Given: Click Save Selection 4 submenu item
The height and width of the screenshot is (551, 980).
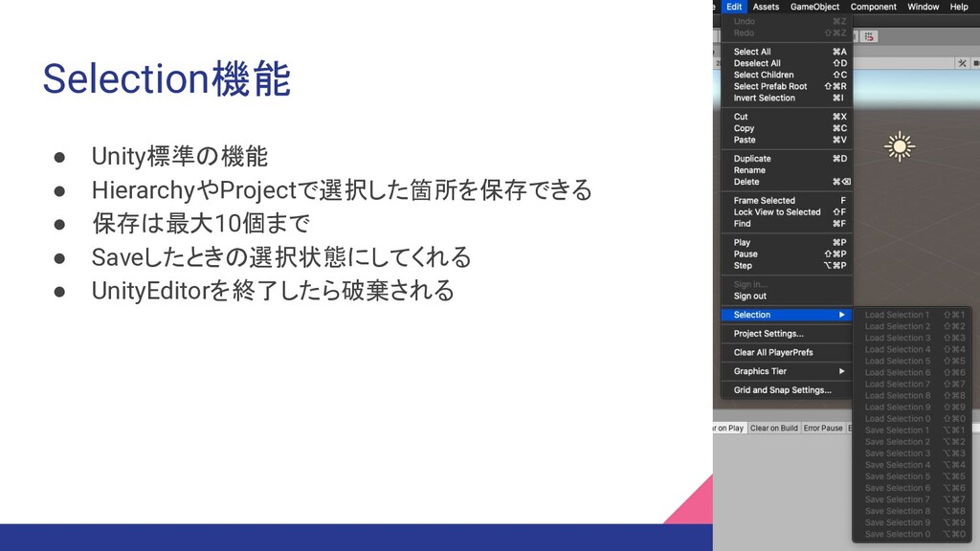Looking at the screenshot, I should [914, 465].
